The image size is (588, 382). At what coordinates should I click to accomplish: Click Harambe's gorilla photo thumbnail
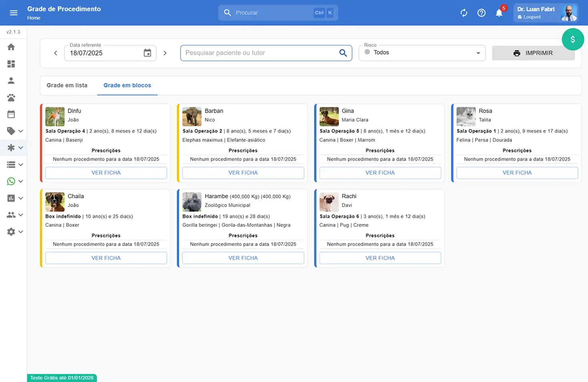[192, 202]
